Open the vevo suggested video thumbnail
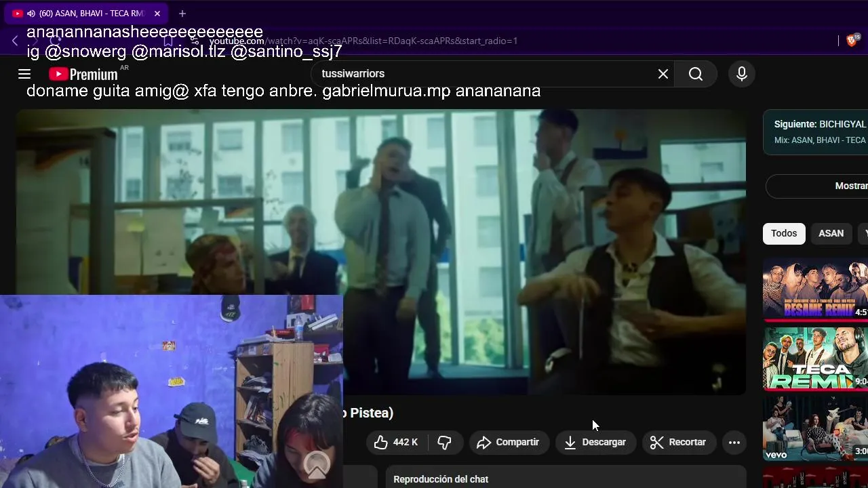The width and height of the screenshot is (868, 488). click(815, 428)
